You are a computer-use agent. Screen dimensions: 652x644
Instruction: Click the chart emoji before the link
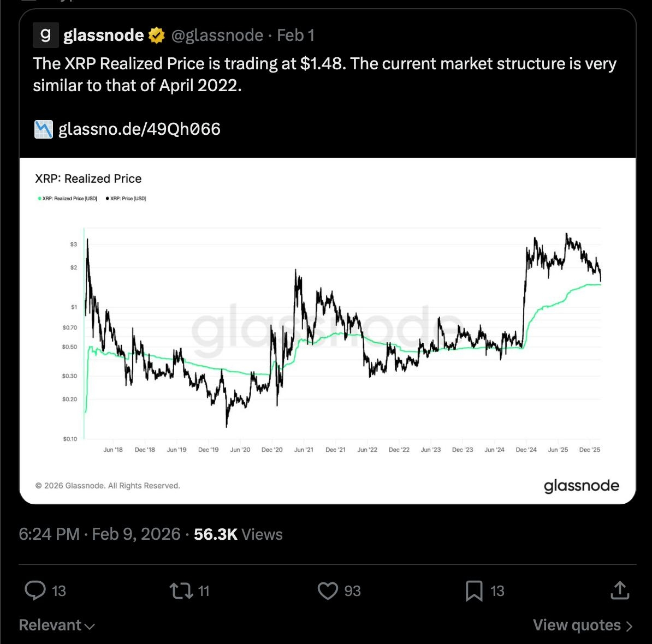coord(44,129)
